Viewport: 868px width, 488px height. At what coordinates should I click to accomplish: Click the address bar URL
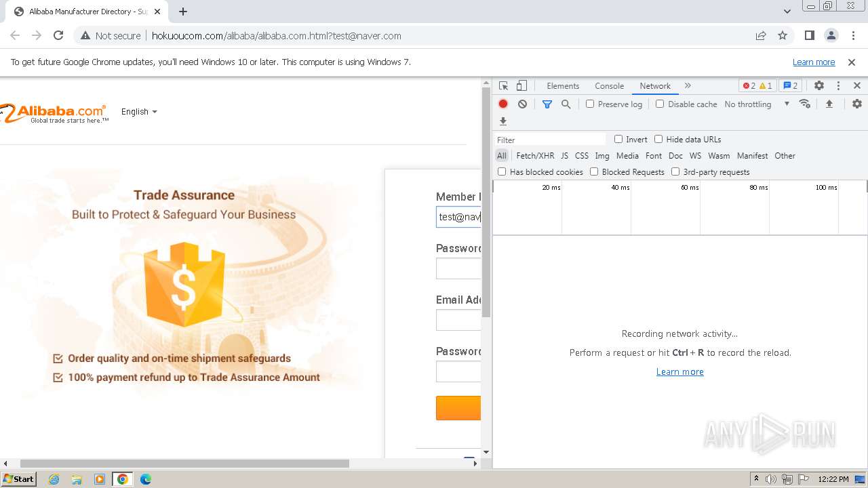tap(277, 35)
